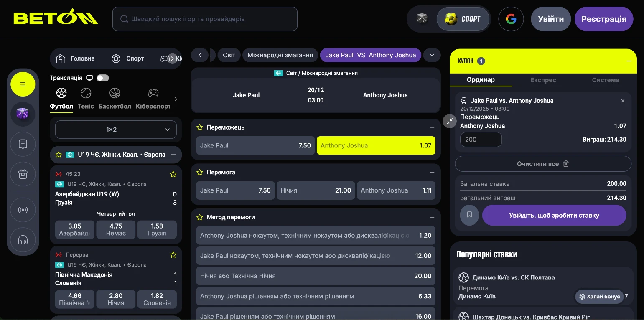Favorite the Азербайджан U19 vs Грузія match star

coord(173,174)
